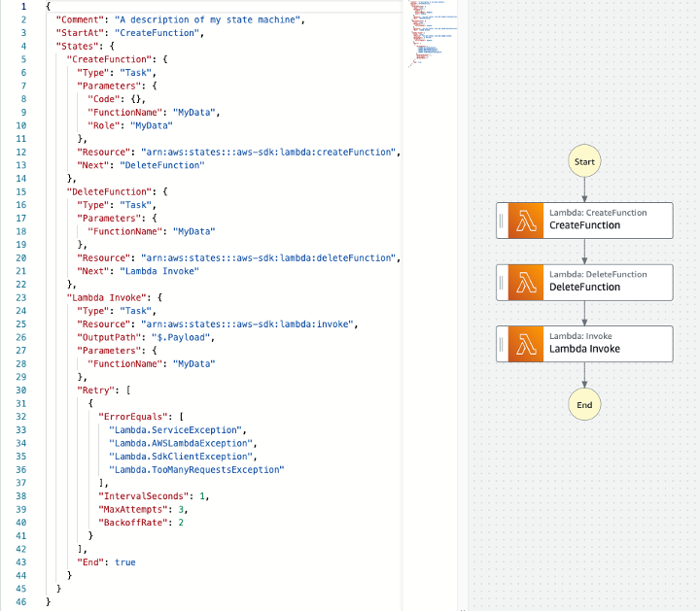This screenshot has width=700, height=612.
Task: Grab the drag handle on DeleteFunction node
Action: coord(502,283)
